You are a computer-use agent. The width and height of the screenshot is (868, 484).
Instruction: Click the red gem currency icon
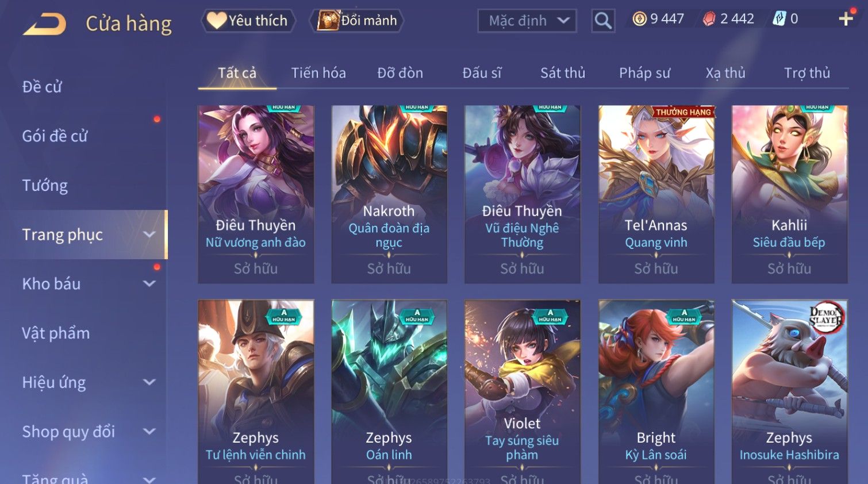click(x=709, y=19)
